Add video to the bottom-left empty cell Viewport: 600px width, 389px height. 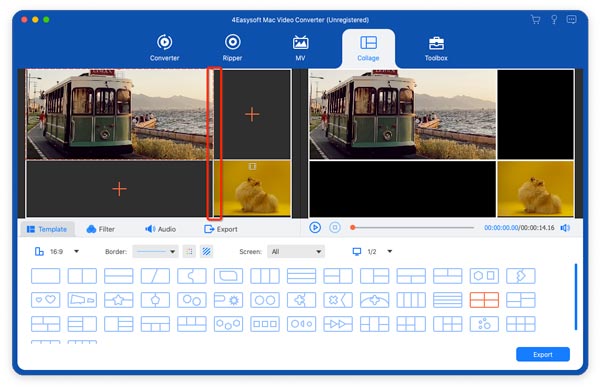coord(119,189)
